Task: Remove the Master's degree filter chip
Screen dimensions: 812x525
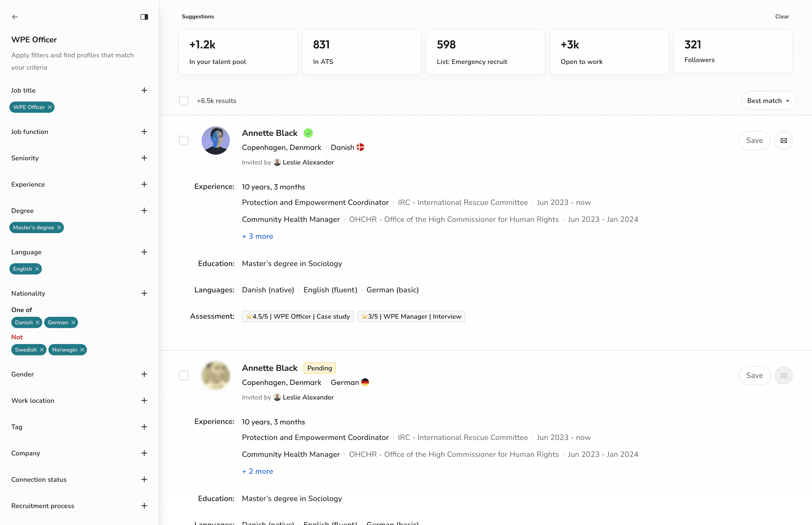Action: click(59, 227)
